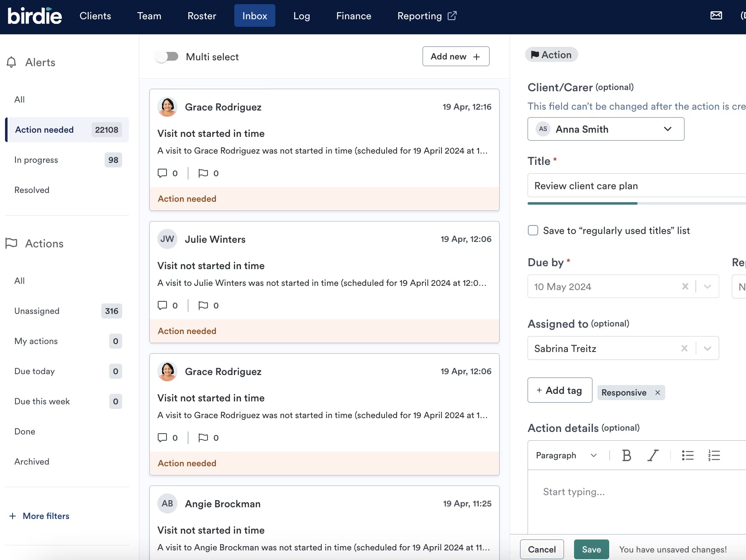Select the Resolved filter
The width and height of the screenshot is (746, 560).
click(x=67, y=190)
